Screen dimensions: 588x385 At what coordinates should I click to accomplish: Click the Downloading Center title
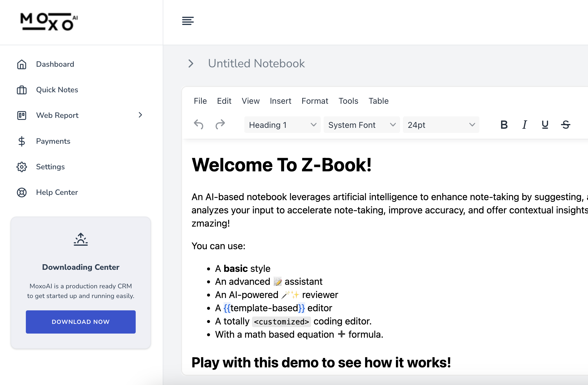(x=81, y=267)
